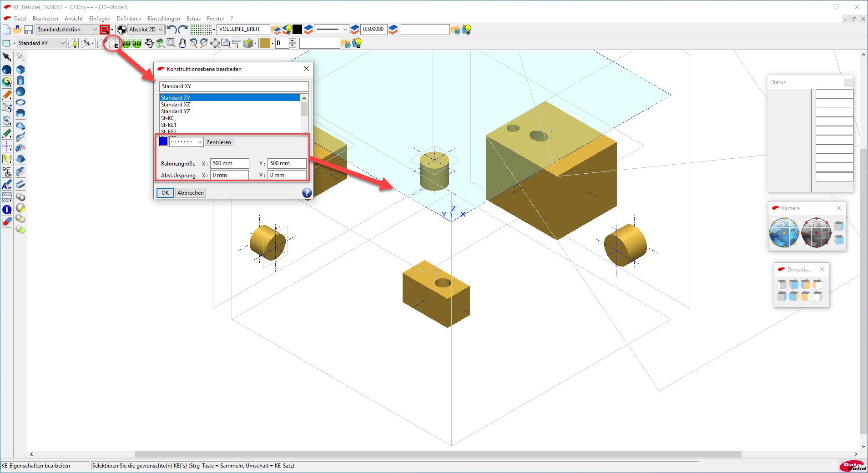Screen dimensions: 868x473
Task: Open the line style dropdown in the toolbar
Action: (332, 30)
